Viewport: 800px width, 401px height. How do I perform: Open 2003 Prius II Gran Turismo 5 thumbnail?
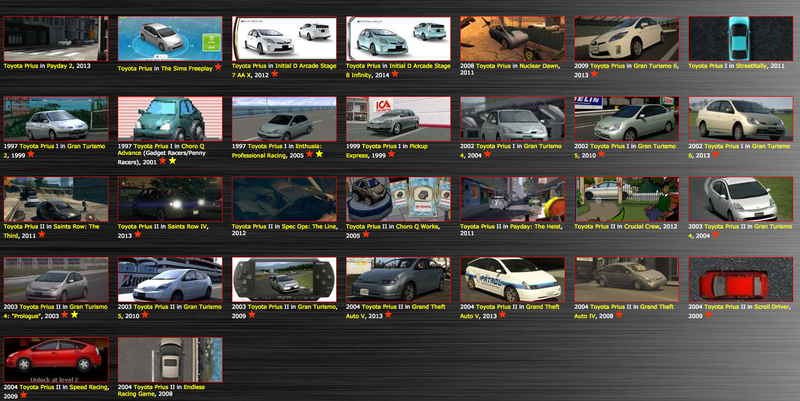point(170,280)
